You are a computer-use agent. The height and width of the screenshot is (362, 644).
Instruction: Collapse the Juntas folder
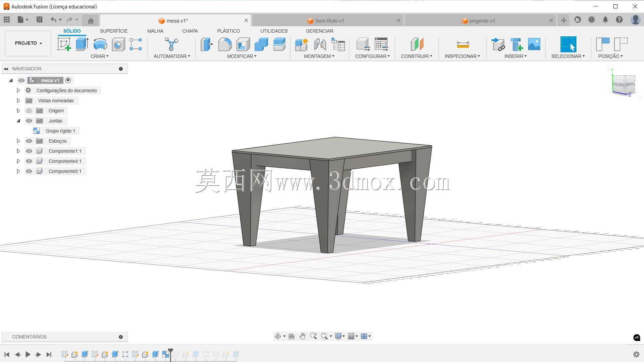18,121
